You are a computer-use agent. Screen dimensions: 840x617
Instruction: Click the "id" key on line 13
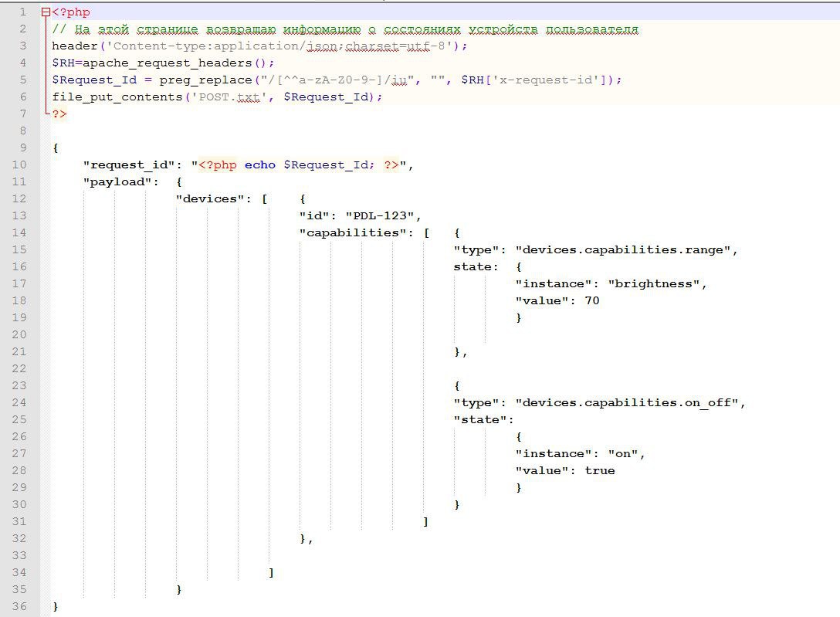click(314, 216)
